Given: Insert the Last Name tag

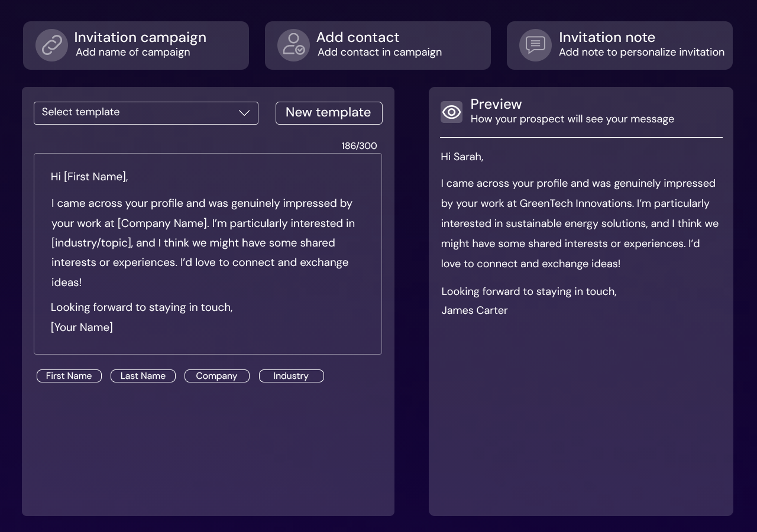Looking at the screenshot, I should (143, 376).
